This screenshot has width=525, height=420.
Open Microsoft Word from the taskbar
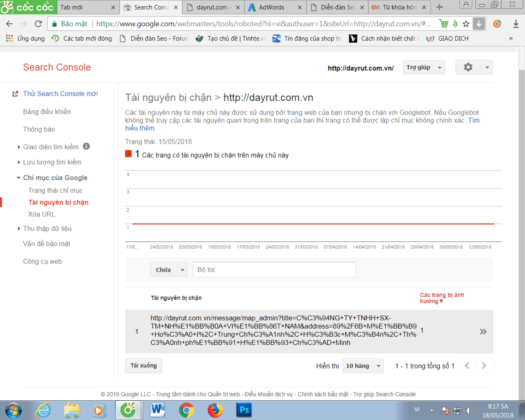[157, 410]
